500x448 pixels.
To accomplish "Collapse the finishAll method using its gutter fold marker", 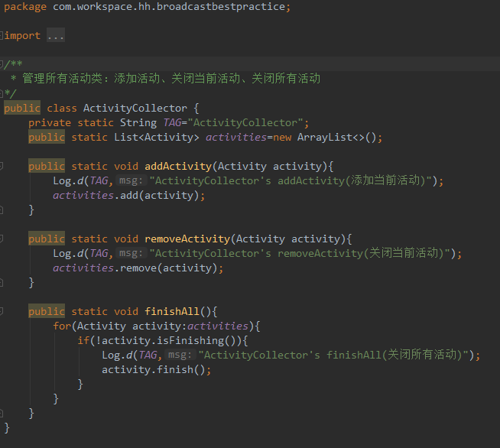I will [2, 311].
